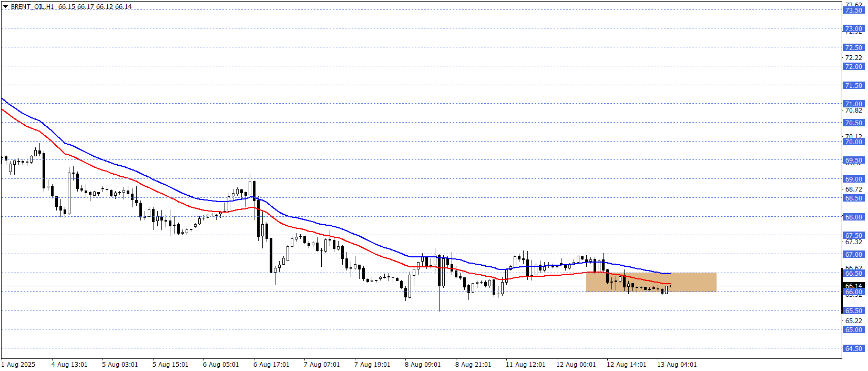Click the 8 Aug 21:01 time label
Screen dimensions: 868x371
coord(473,364)
